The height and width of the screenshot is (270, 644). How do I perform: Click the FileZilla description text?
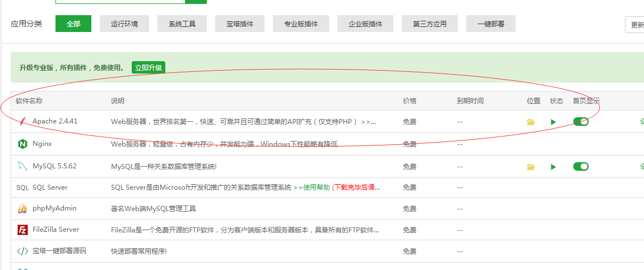245,230
